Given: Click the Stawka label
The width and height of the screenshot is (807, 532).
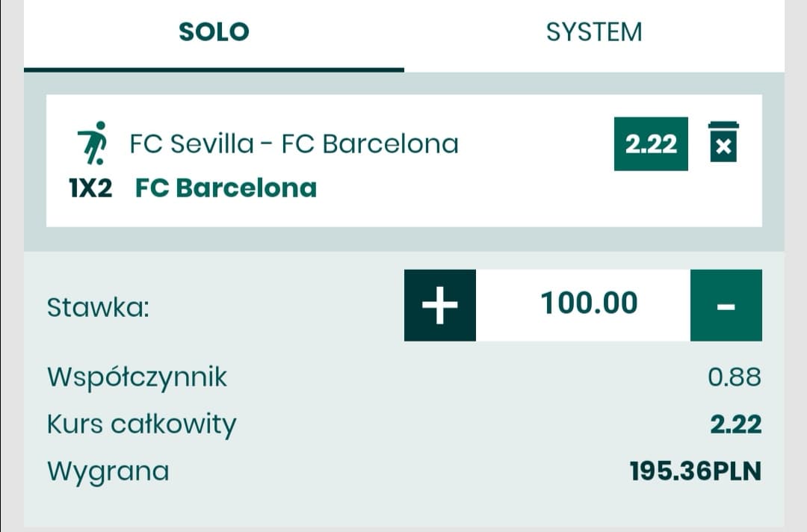Looking at the screenshot, I should (98, 307).
